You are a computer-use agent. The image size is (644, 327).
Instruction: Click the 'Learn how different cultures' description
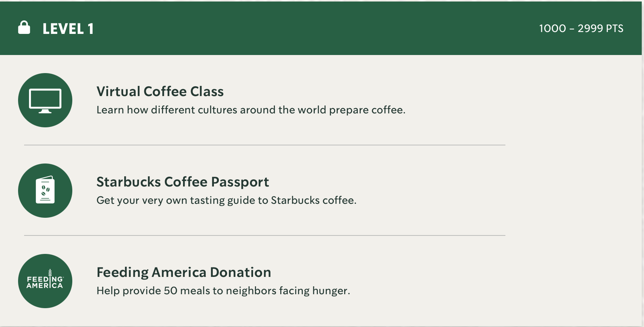pyautogui.click(x=251, y=110)
